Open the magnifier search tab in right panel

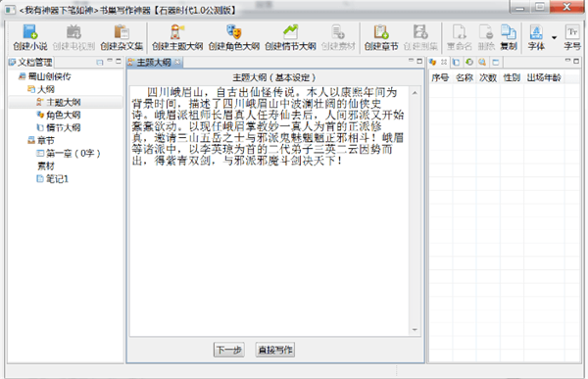pyautogui.click(x=482, y=62)
